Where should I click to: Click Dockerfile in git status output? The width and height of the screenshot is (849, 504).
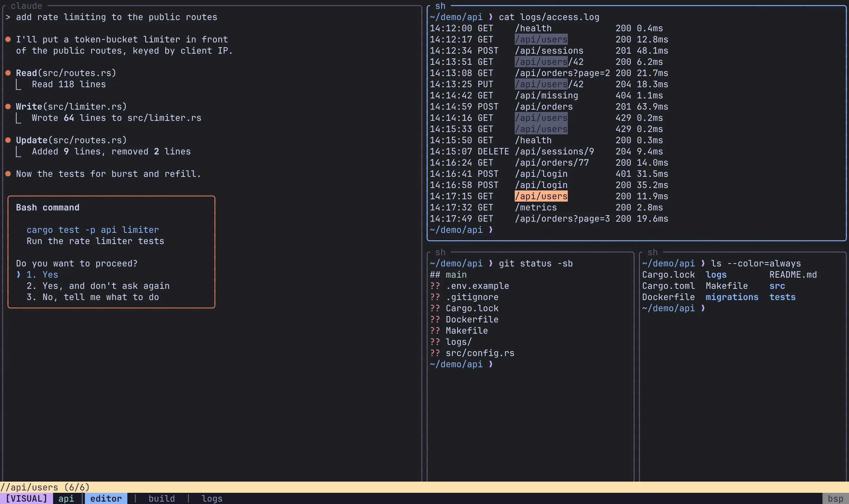click(472, 319)
